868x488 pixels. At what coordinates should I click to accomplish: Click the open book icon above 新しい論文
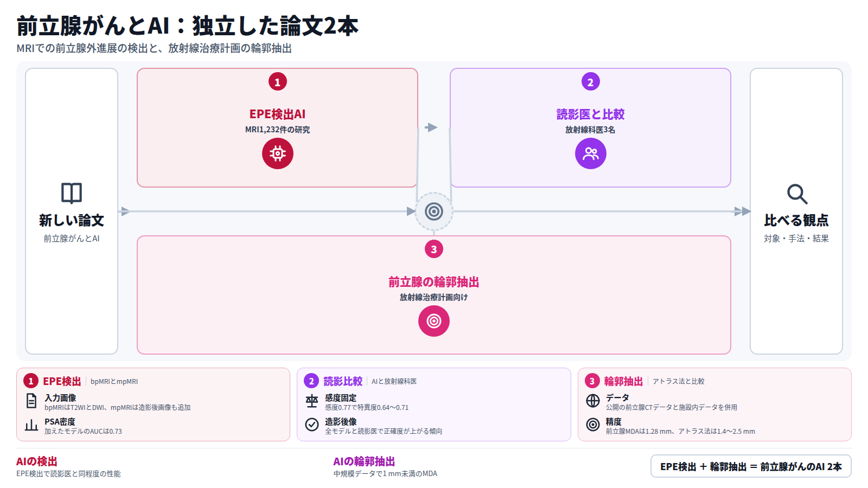(x=72, y=193)
